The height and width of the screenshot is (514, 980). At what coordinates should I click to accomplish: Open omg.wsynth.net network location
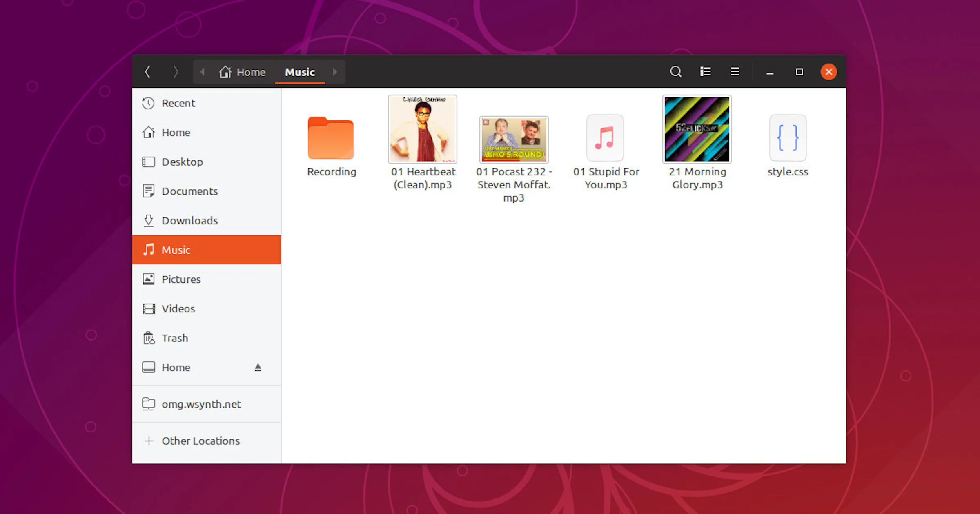click(x=207, y=404)
